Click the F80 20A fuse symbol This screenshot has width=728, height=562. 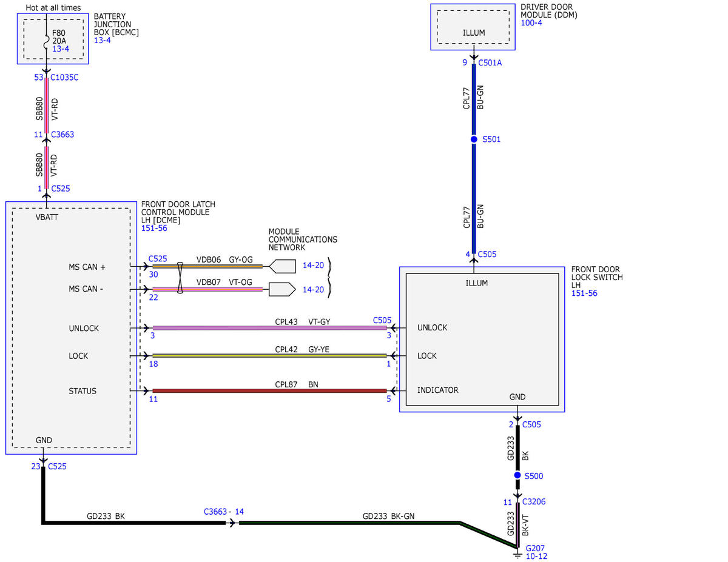[x=47, y=42]
